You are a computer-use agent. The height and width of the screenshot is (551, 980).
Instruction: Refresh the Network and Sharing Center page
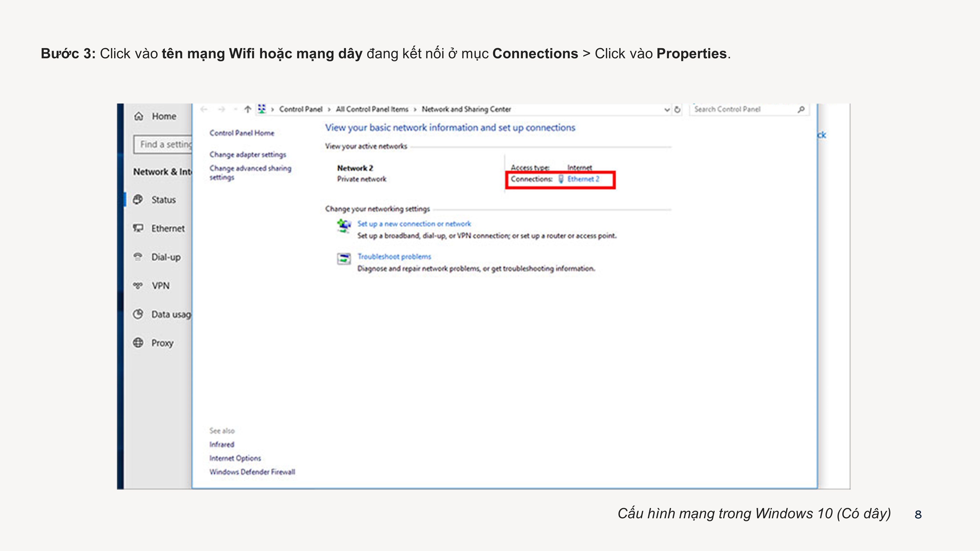[x=678, y=110]
